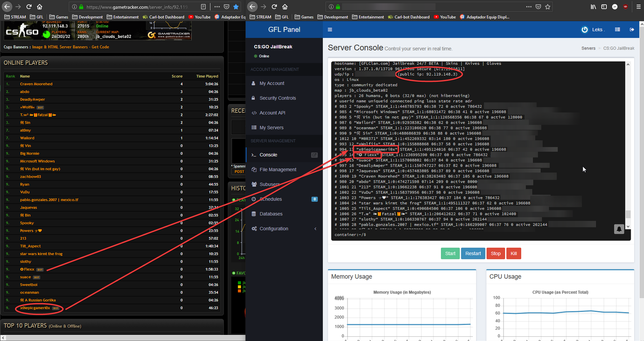Sort online players by Time Played column

coord(207,76)
